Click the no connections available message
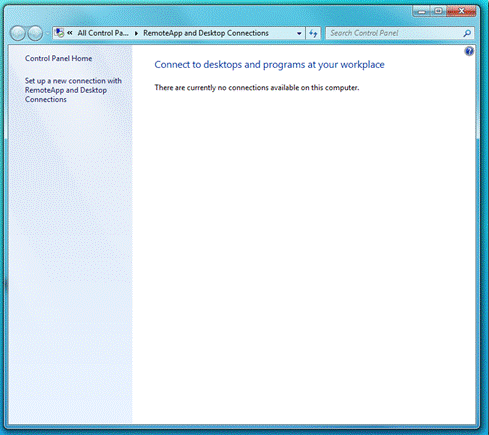This screenshot has width=489, height=435. point(257,88)
